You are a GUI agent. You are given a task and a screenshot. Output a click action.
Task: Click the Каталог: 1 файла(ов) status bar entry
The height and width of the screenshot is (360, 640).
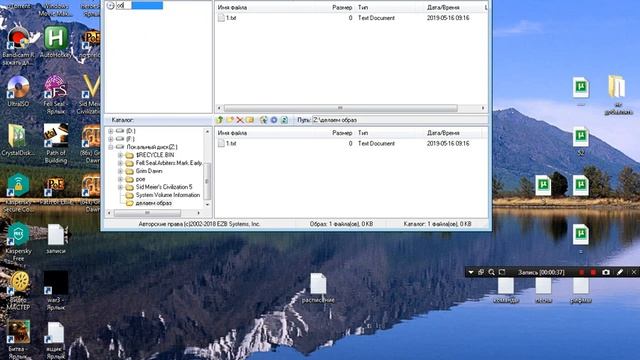[x=438, y=224]
